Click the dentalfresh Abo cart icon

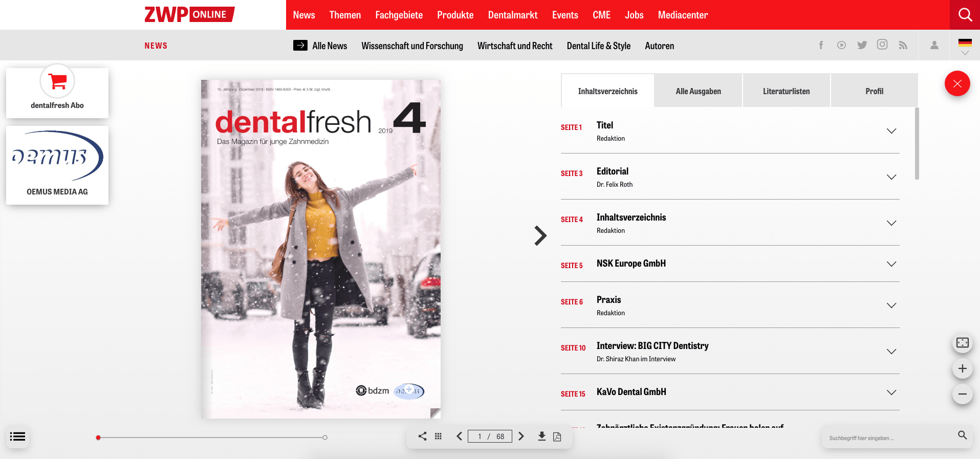57,81
